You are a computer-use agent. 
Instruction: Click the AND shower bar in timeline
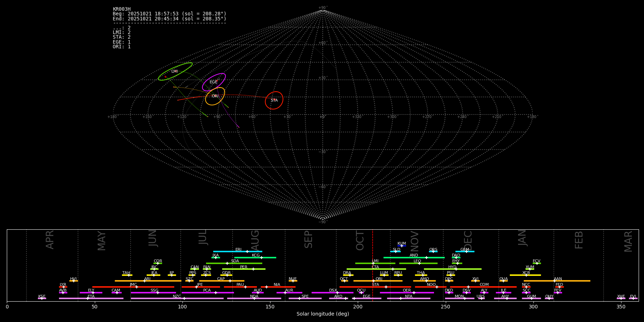[414, 258]
